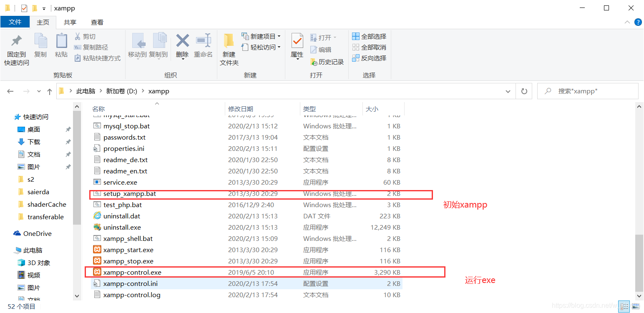644x313 pixels.
Task: Click the Rename (重命名) icon
Action: point(203,41)
